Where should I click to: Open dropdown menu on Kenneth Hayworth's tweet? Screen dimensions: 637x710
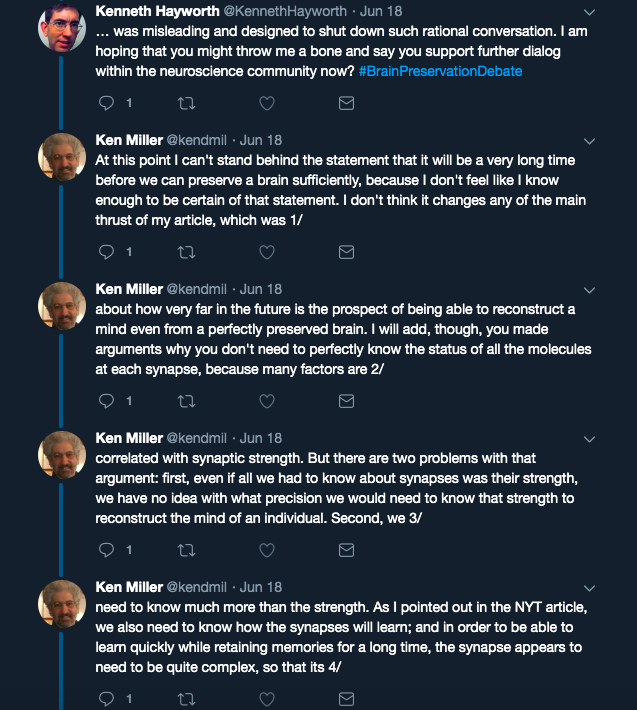pyautogui.click(x=589, y=12)
